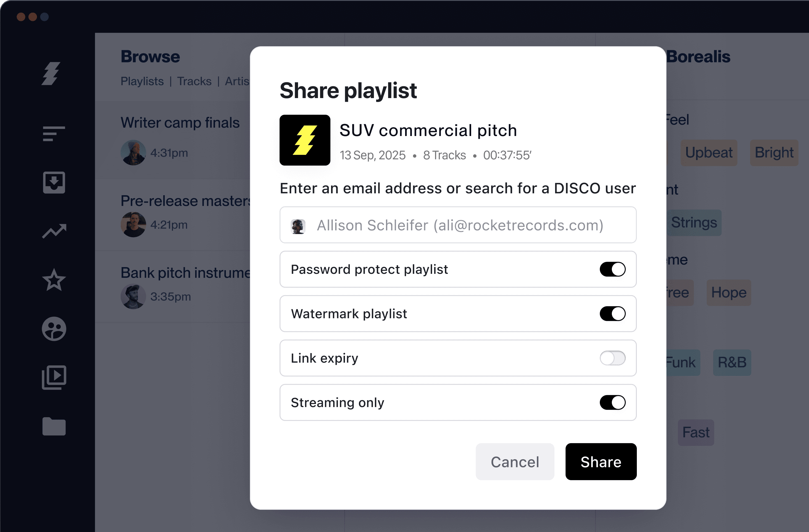
Task: Open the downloads inbox sidebar icon
Action: pyautogui.click(x=53, y=183)
